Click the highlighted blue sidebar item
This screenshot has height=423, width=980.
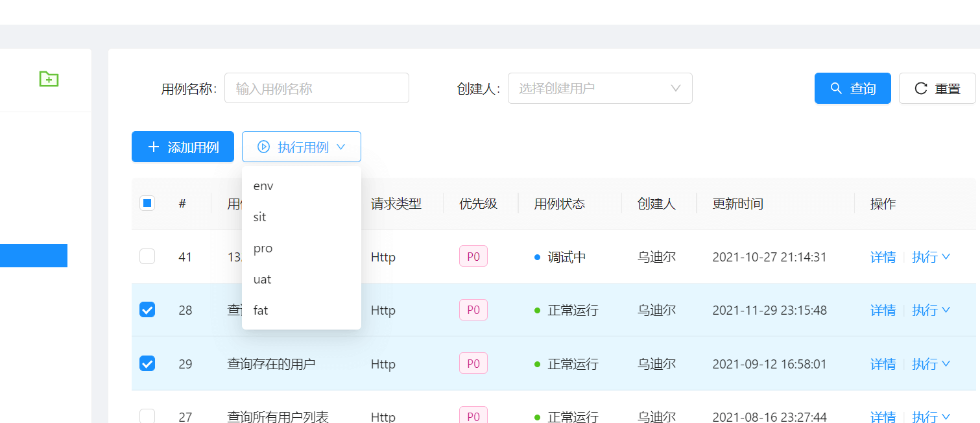click(x=34, y=256)
